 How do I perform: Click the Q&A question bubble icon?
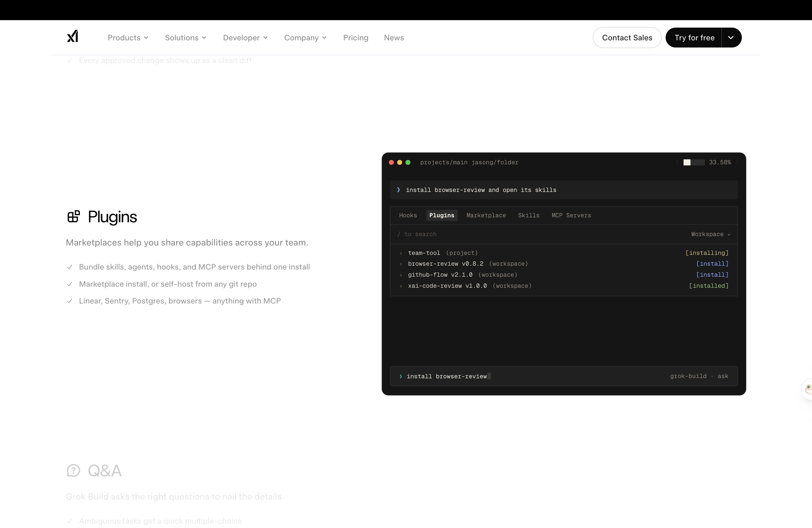(73, 470)
